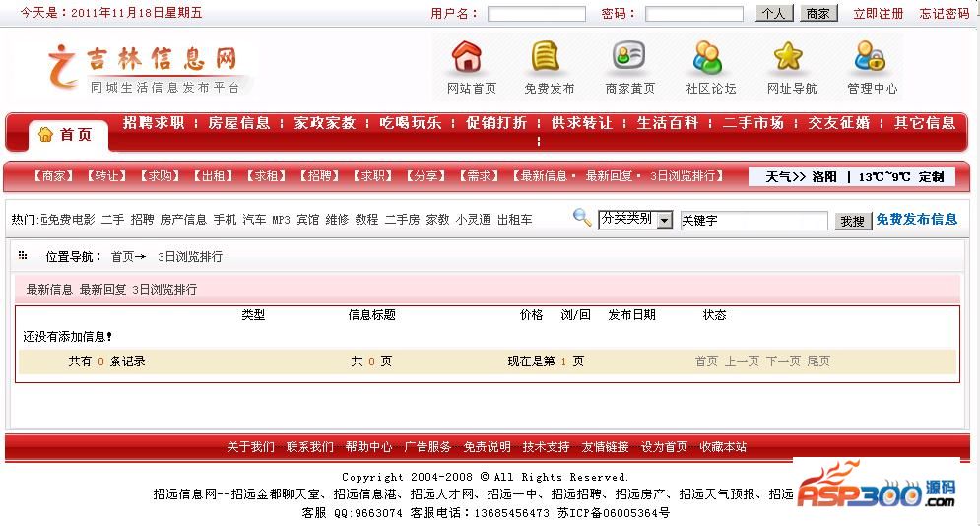Open 广告服务 in the footer

coord(427,446)
